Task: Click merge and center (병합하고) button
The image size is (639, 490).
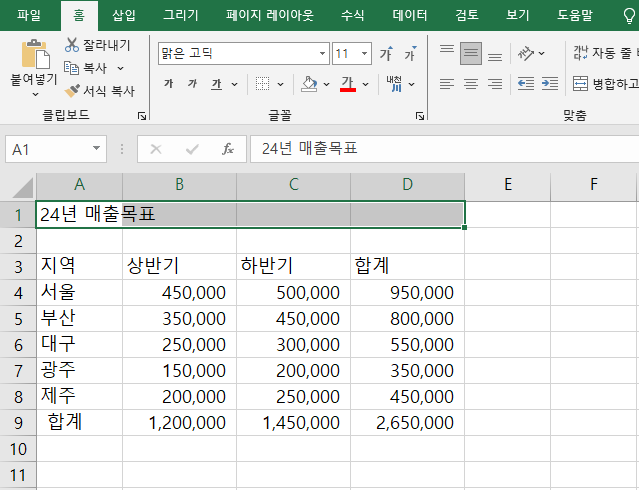Action: 605,84
